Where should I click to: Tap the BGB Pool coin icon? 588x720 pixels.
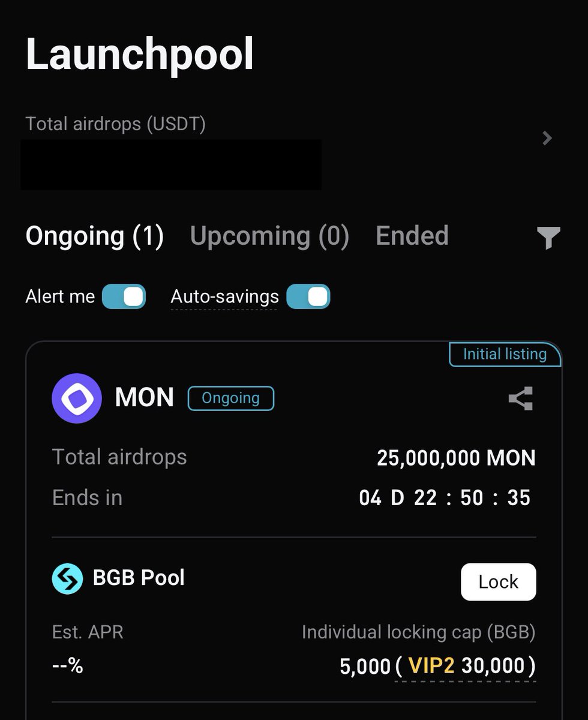(67, 579)
